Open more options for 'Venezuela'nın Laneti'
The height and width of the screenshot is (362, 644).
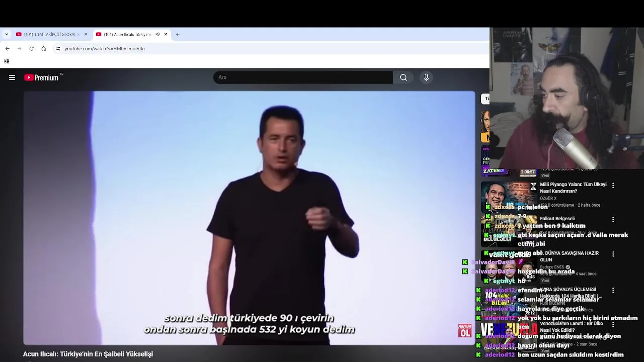[613, 324]
